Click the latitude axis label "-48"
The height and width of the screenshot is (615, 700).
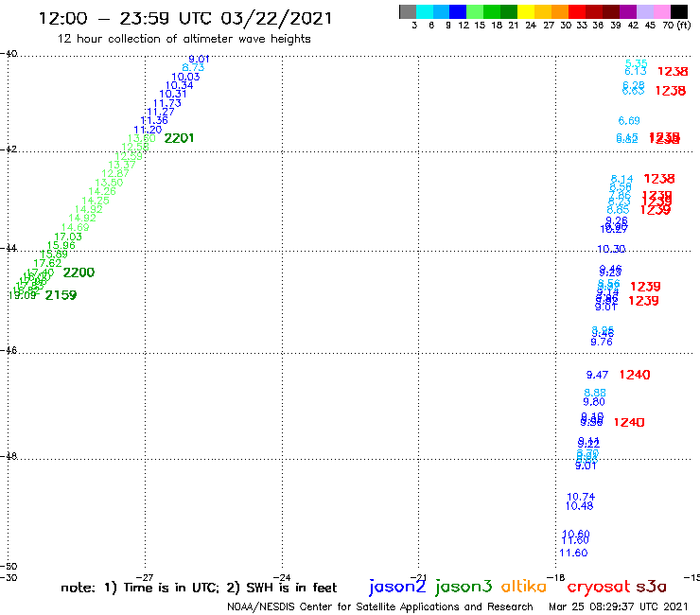(x=9, y=456)
